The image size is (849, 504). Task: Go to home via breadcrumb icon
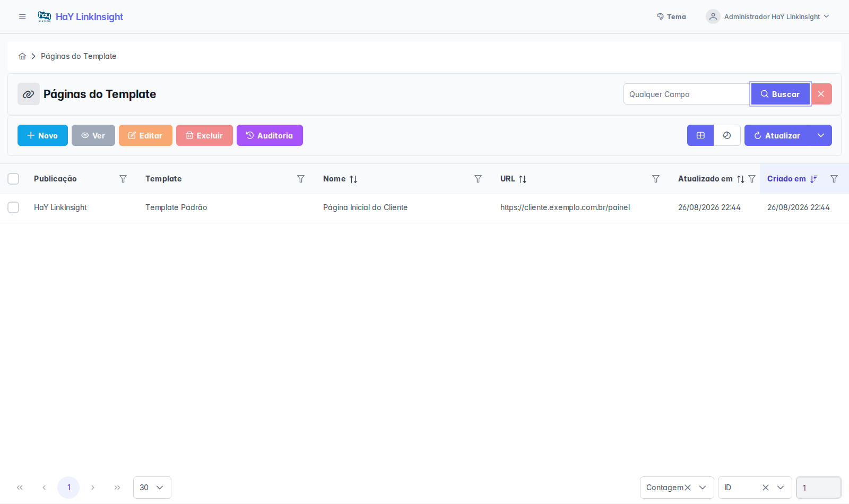coord(22,56)
